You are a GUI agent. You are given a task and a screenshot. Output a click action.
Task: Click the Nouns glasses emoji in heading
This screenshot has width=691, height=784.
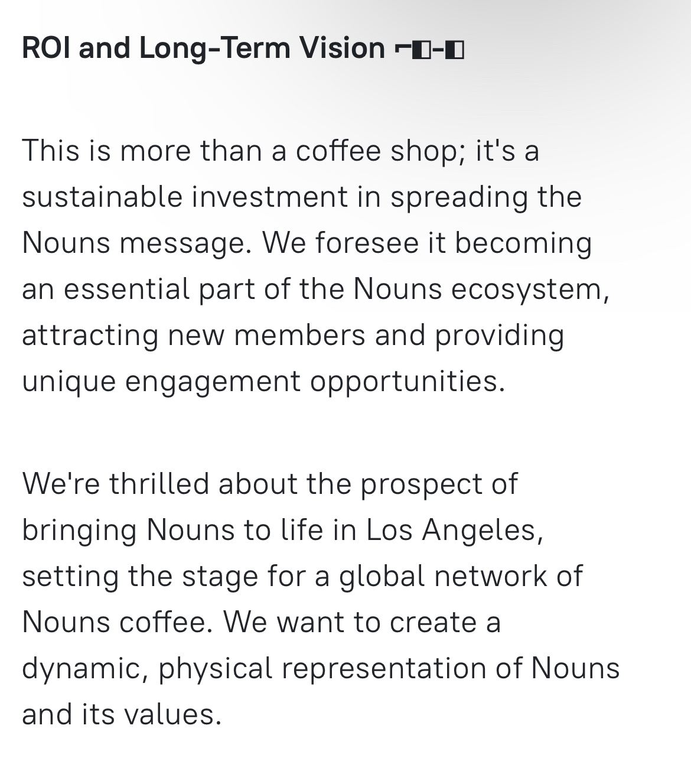(429, 50)
